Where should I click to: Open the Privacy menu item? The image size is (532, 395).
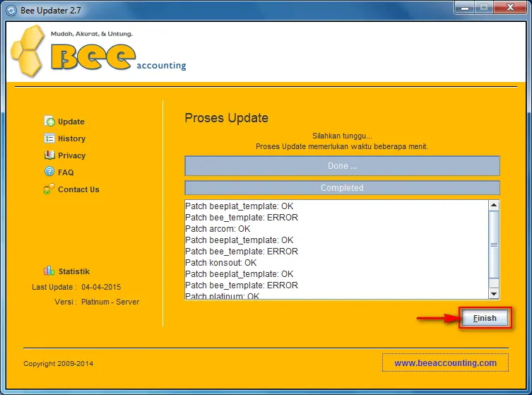click(71, 155)
